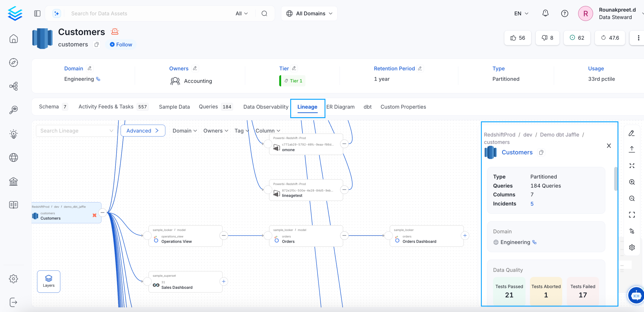Open the Glossary book icon in sidebar
644x312 pixels.
pos(14,205)
